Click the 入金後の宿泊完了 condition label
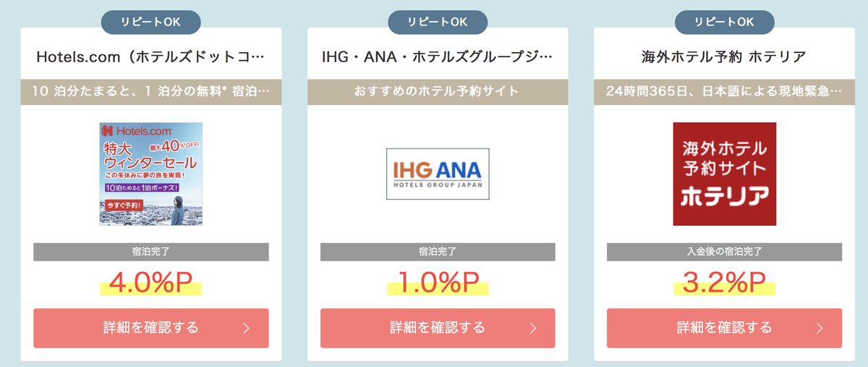868x367 pixels. point(724,252)
